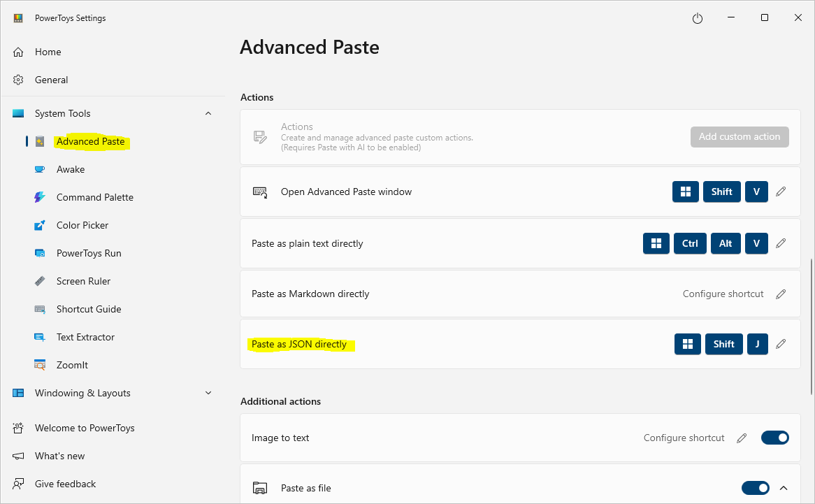Viewport: 815px width, 504px height.
Task: Maximize the PowerToys Settings window
Action: tap(765, 17)
